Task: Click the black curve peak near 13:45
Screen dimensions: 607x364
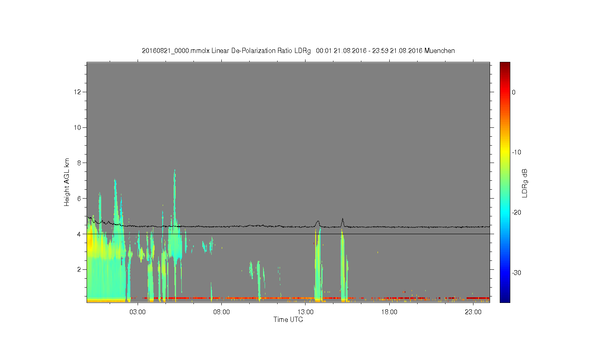Action: click(318, 221)
